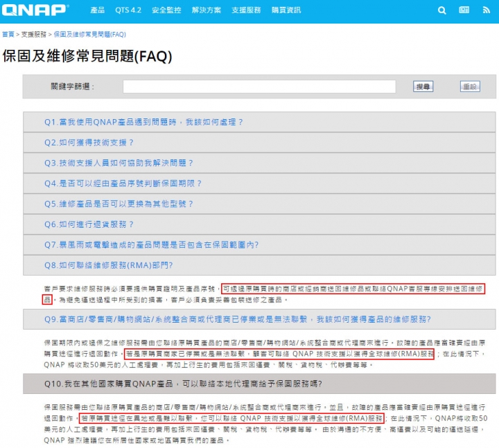This screenshot has width=499, height=448.
Task: Collapse Q10 about buying in other countries
Action: point(259,384)
